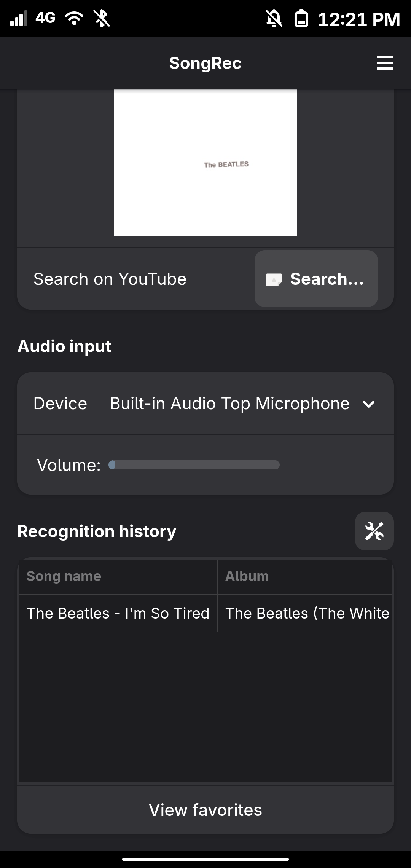Tap the battery status icon
This screenshot has width=411, height=868.
tap(301, 19)
